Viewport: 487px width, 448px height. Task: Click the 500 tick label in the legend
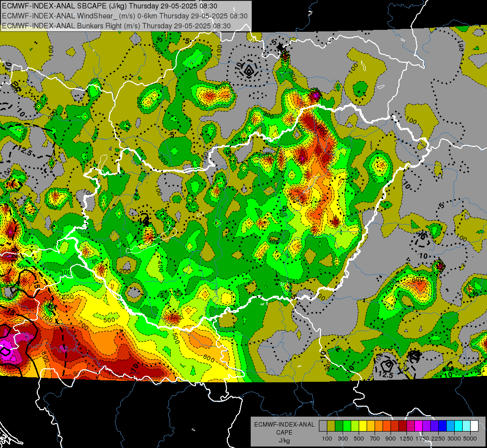(359, 439)
